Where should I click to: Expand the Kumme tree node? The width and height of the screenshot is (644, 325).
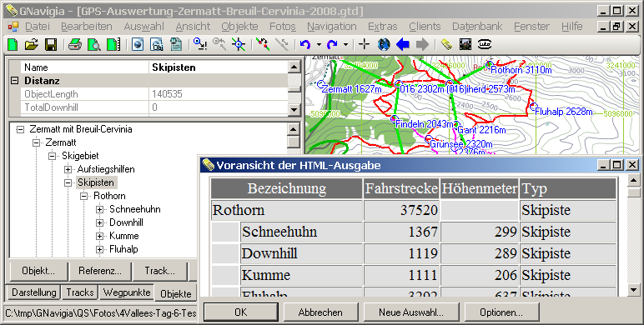(x=99, y=236)
